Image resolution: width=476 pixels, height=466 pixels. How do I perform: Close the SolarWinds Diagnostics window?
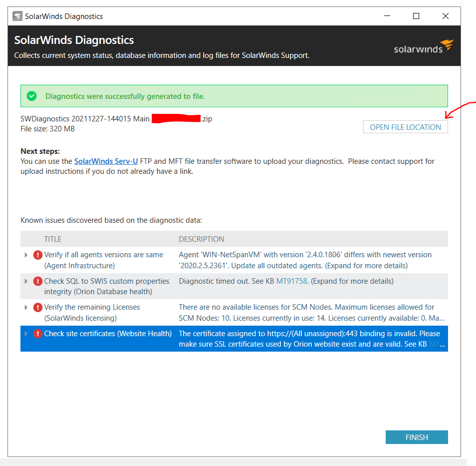[x=446, y=16]
